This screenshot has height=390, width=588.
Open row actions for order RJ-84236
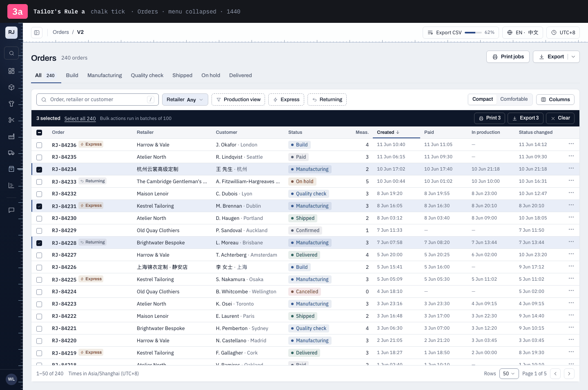(571, 144)
